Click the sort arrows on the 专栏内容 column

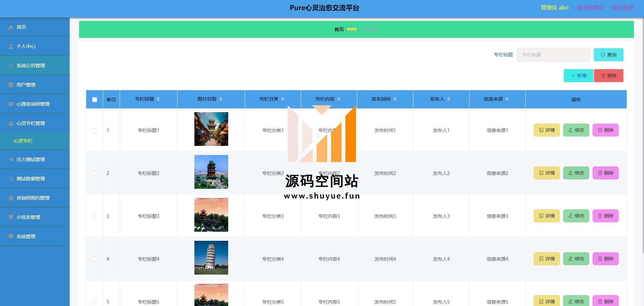click(339, 99)
